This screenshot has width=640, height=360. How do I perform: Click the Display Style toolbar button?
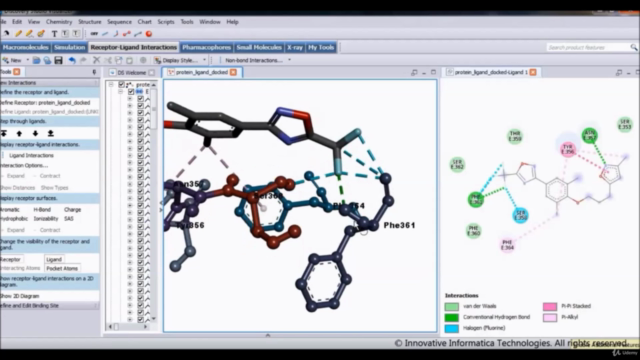[x=176, y=60]
